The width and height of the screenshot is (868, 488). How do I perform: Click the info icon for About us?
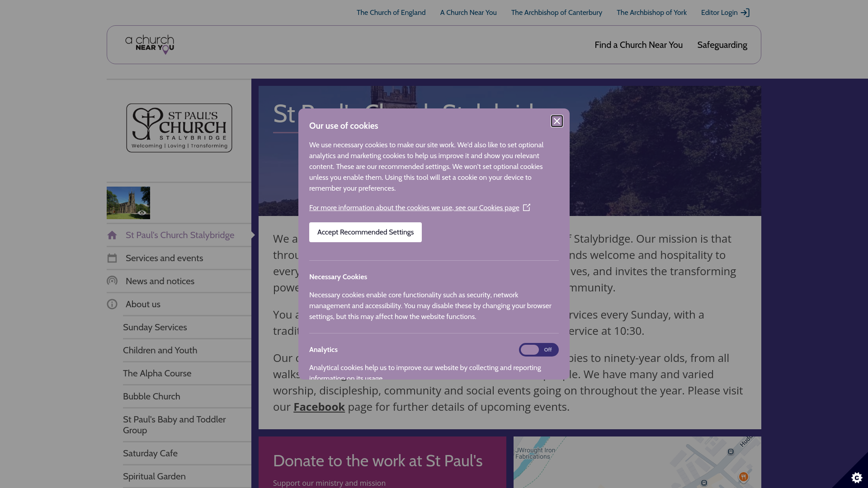[112, 304]
